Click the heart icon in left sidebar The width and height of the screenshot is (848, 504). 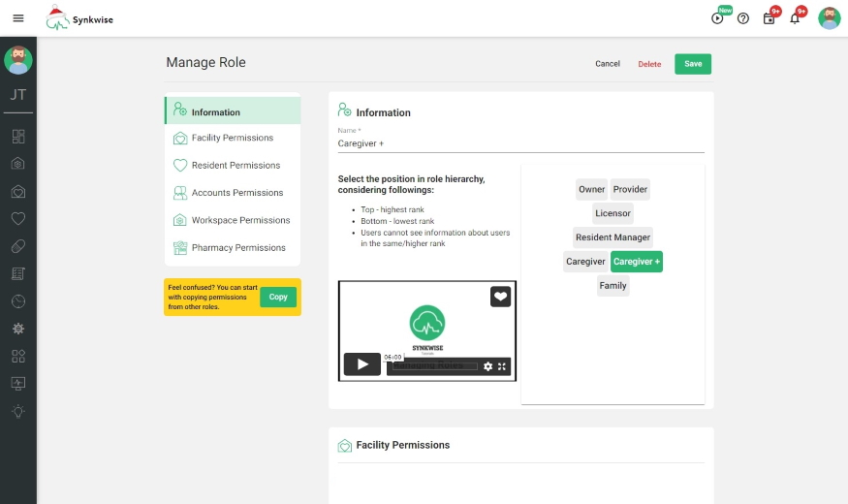point(18,219)
